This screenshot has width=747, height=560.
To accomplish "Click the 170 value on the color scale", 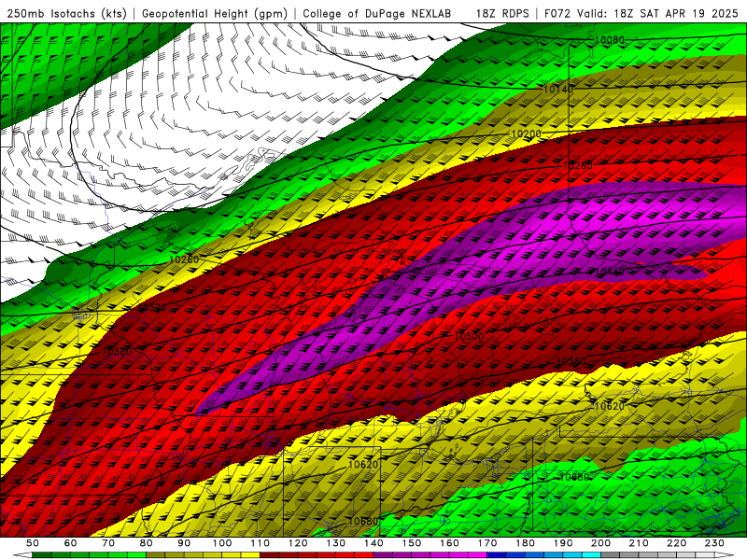I will pos(487,543).
